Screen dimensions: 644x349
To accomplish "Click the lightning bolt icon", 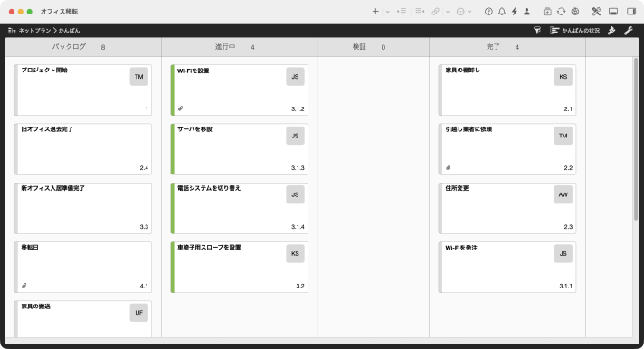I will coord(515,12).
